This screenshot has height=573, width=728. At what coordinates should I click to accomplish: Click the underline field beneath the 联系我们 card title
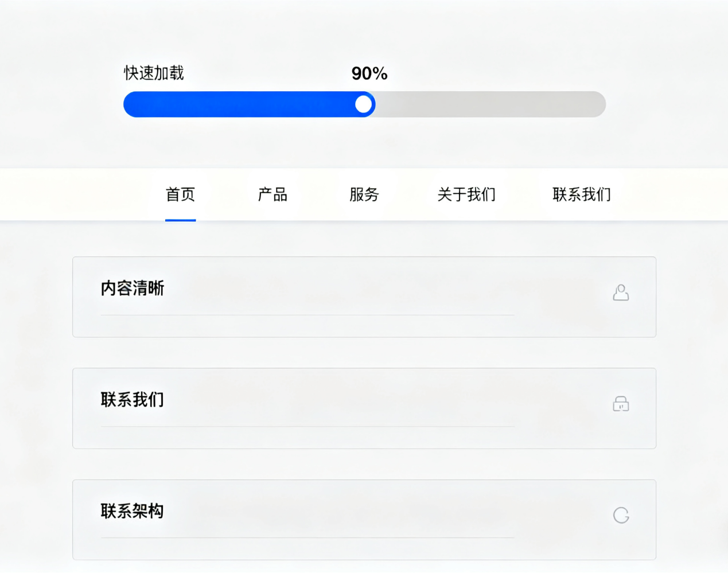click(307, 426)
